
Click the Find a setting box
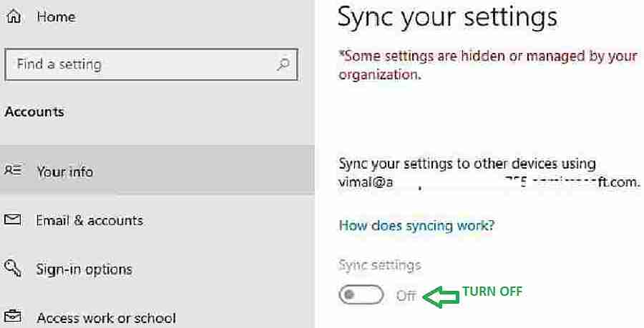tap(151, 64)
